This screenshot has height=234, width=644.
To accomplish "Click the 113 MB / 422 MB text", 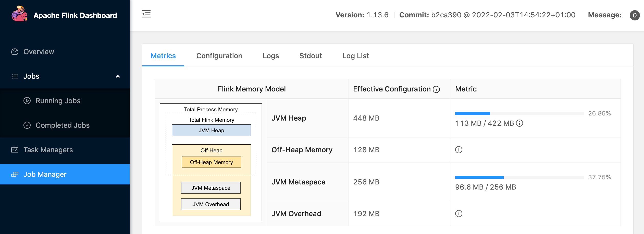I will click(485, 123).
